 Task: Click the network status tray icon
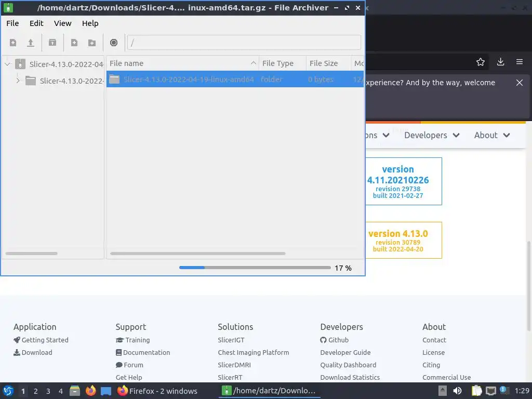point(491,391)
